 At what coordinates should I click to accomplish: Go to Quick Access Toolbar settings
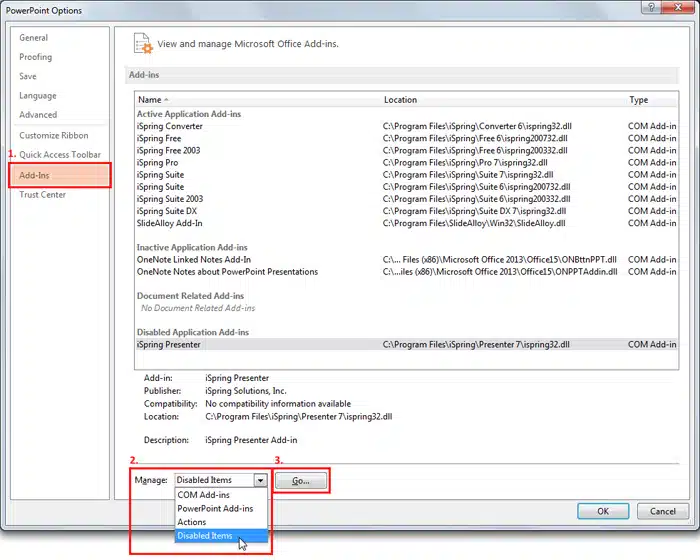(60, 155)
